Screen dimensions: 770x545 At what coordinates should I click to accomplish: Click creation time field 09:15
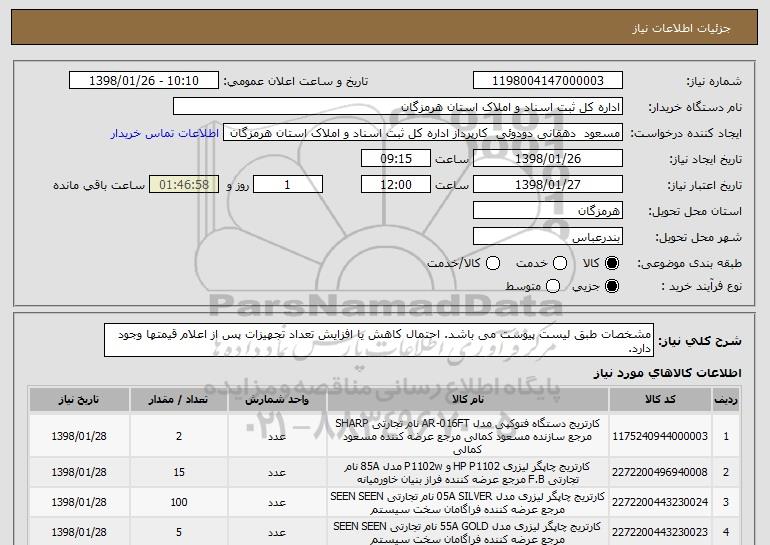(x=396, y=159)
